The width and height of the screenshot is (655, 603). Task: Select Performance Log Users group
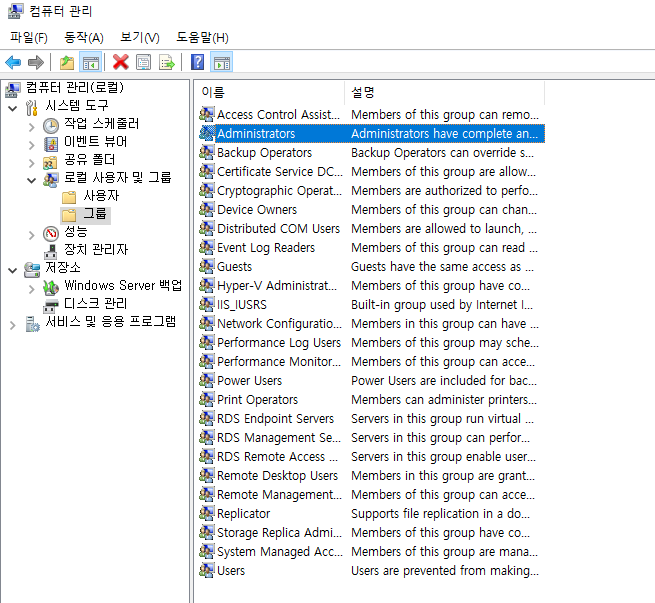(279, 342)
